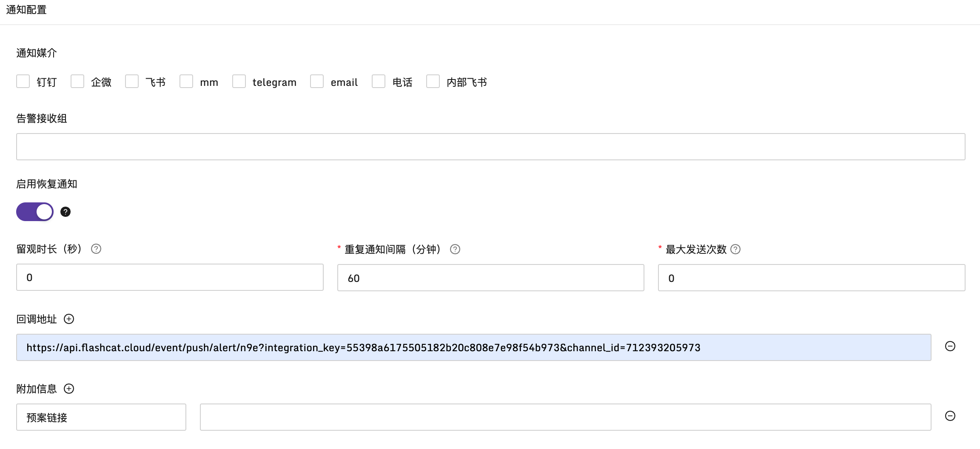Turn off the 启用恢复通知 switch
Image resolution: width=980 pixels, height=449 pixels.
(x=34, y=212)
